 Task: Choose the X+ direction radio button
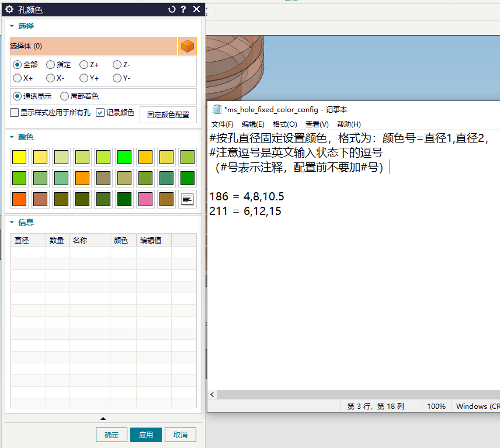[x=17, y=78]
